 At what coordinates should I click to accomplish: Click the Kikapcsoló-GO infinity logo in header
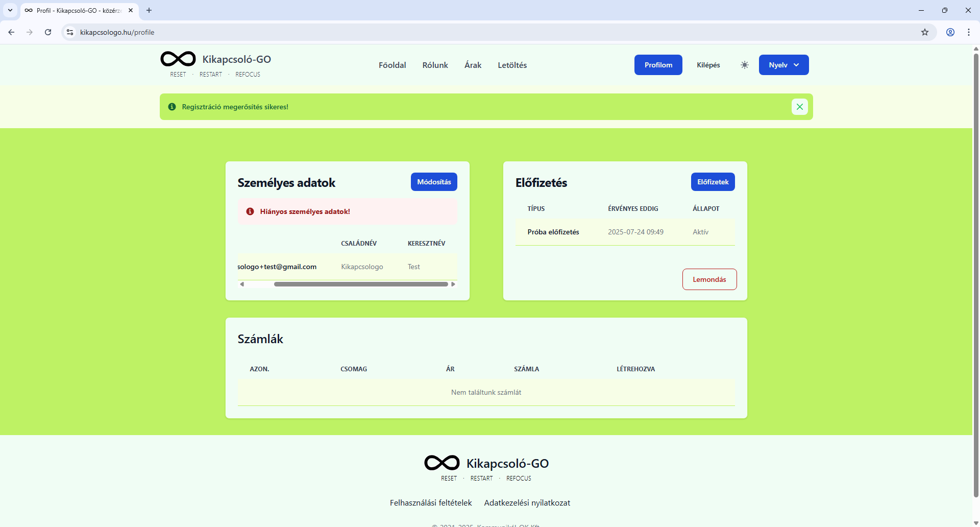pyautogui.click(x=178, y=59)
